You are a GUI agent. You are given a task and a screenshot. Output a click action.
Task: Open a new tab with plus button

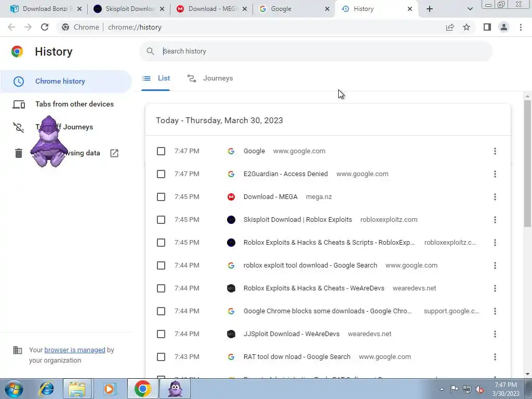coord(430,9)
